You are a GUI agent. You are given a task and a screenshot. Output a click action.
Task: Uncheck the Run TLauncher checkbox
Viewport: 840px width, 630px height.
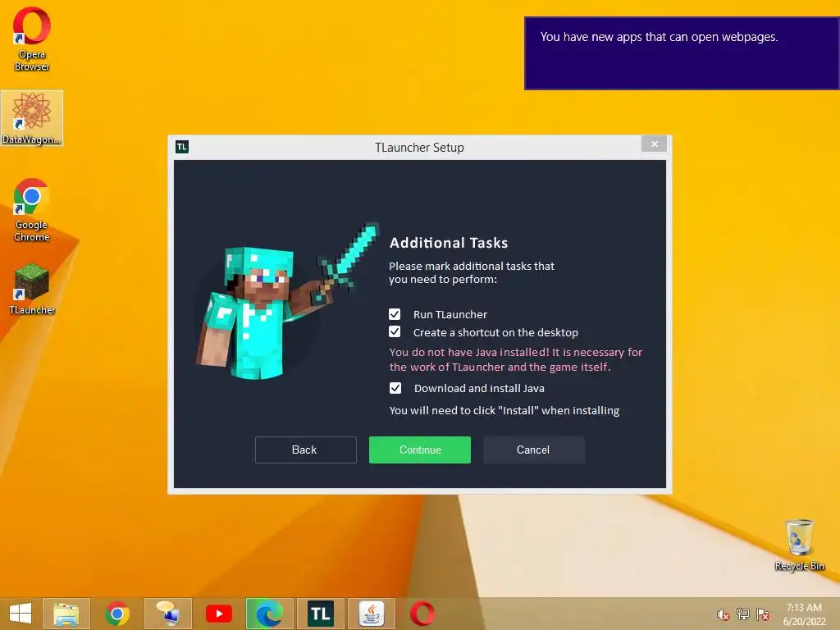tap(395, 314)
